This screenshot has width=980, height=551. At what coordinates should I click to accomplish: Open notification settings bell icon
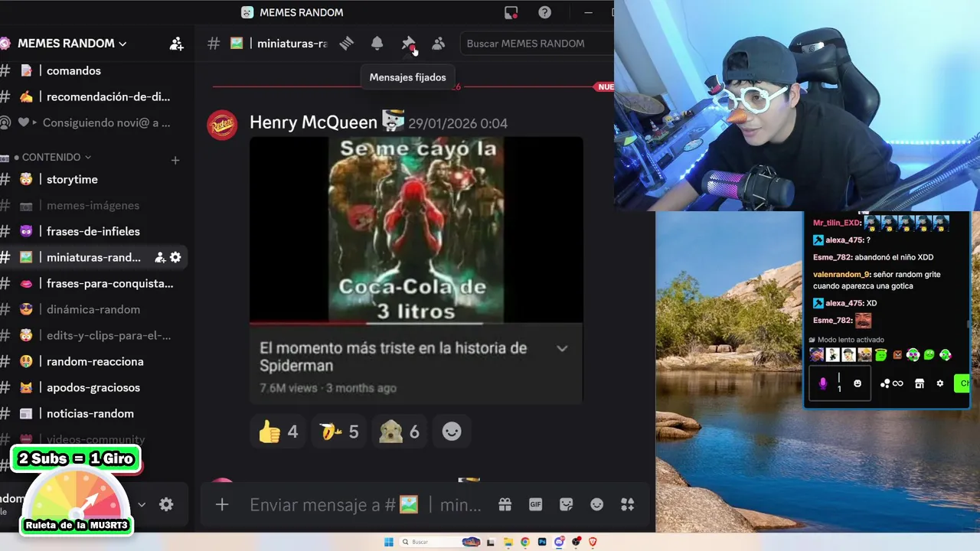[x=377, y=44]
